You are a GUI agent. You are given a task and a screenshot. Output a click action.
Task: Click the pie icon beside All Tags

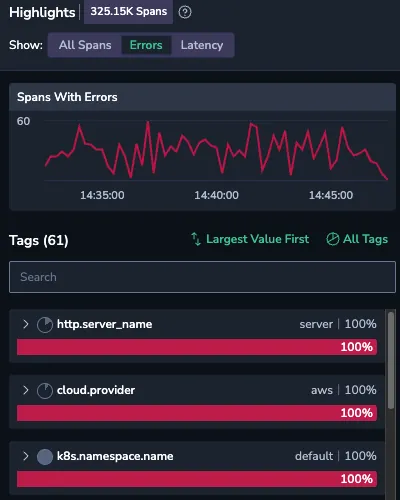tap(332, 239)
